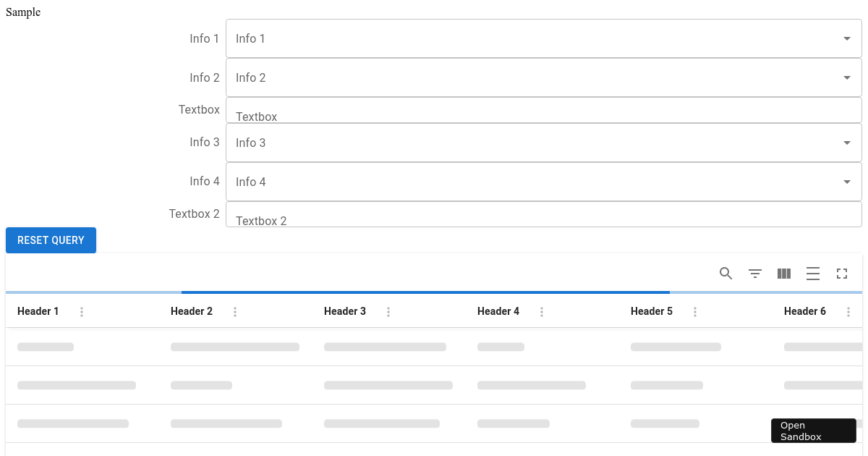Expand the Info 1 dropdown
The height and width of the screenshot is (456, 868).
click(847, 39)
